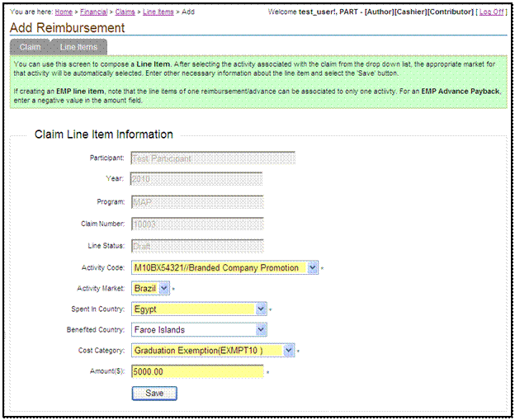The image size is (515, 420).
Task: Switch to the Claim tab
Action: pos(30,47)
